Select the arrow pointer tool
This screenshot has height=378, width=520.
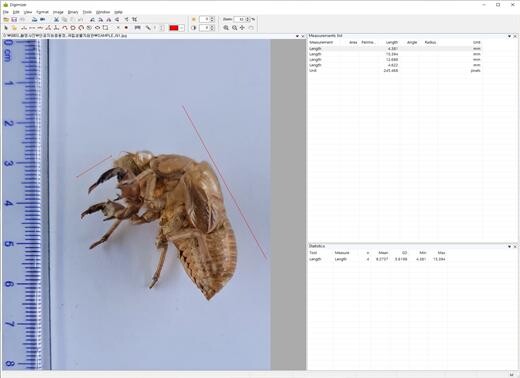click(6, 28)
